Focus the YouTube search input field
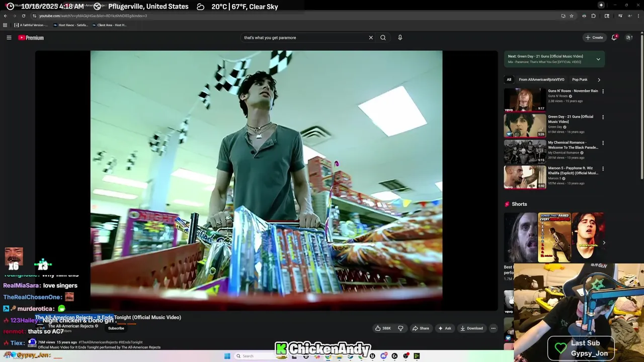 point(304,38)
